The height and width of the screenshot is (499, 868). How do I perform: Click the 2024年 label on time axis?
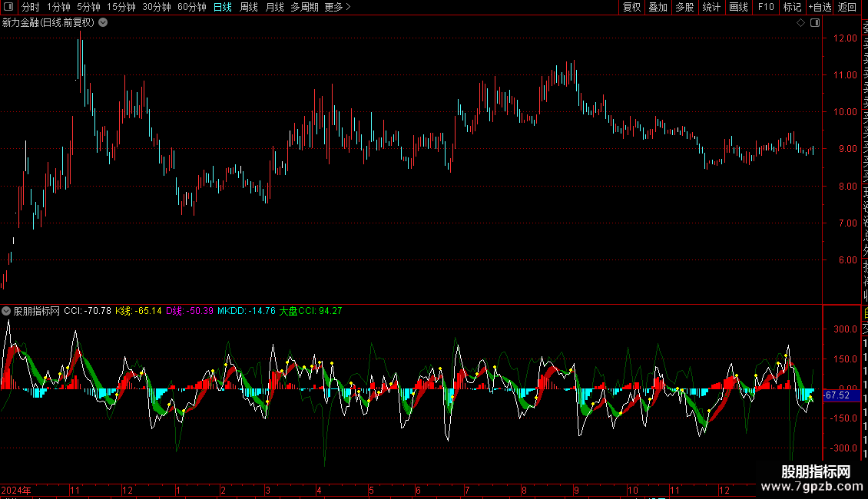(x=16, y=490)
